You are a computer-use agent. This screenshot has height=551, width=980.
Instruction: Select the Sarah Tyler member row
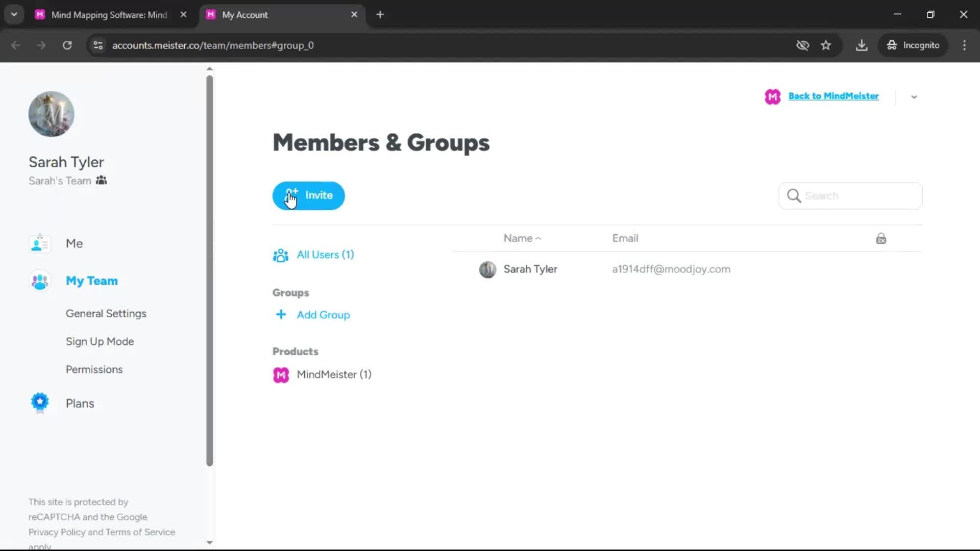click(x=688, y=269)
